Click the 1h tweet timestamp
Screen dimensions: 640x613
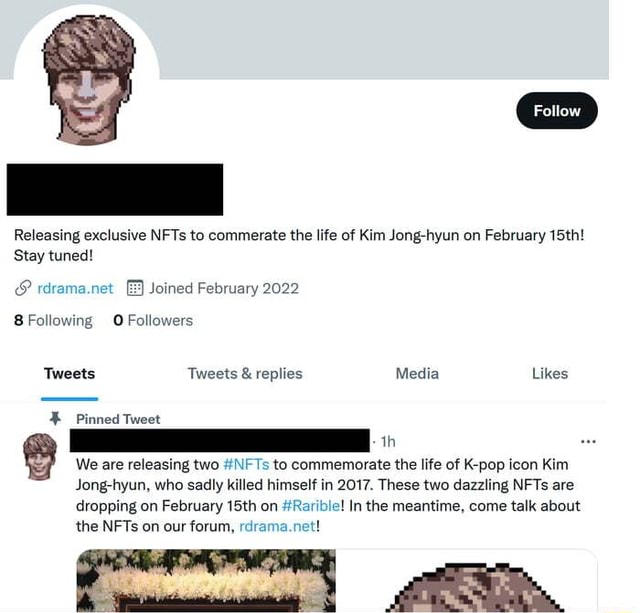coord(388,441)
